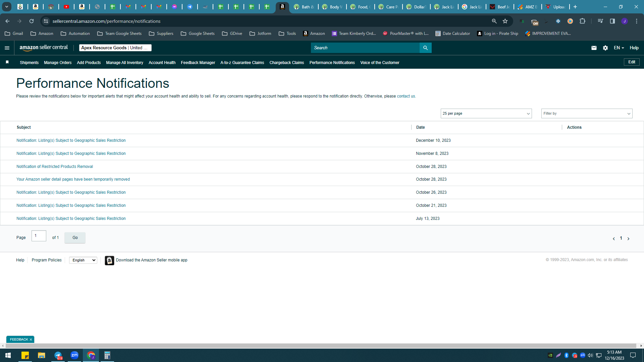Open the EN language dropdown
644x362 pixels.
(619, 48)
